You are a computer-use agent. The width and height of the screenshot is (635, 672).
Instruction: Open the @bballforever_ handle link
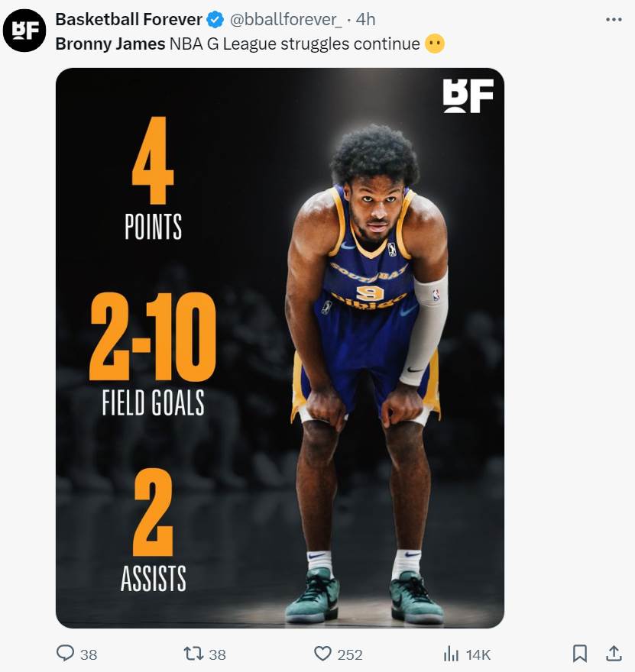tap(286, 20)
